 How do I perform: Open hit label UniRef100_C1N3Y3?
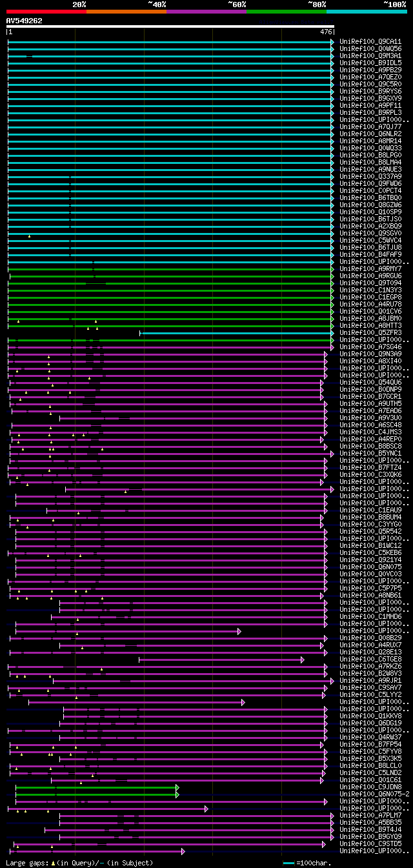click(370, 290)
